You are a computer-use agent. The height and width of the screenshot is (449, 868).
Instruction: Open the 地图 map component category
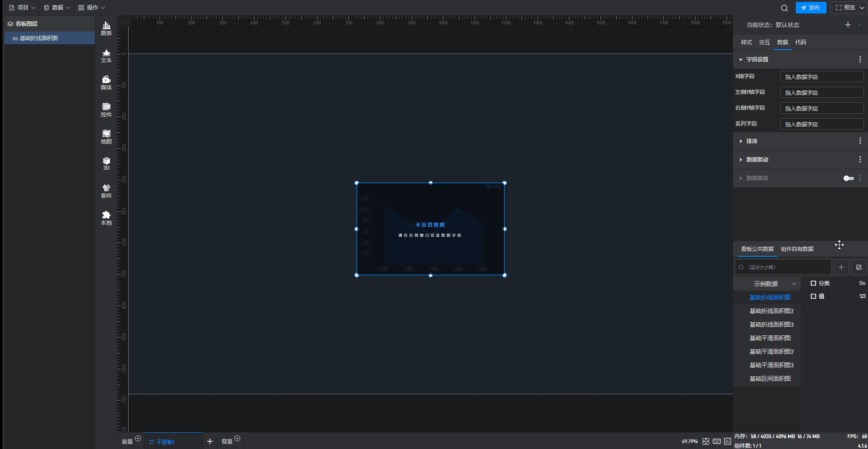coord(106,137)
